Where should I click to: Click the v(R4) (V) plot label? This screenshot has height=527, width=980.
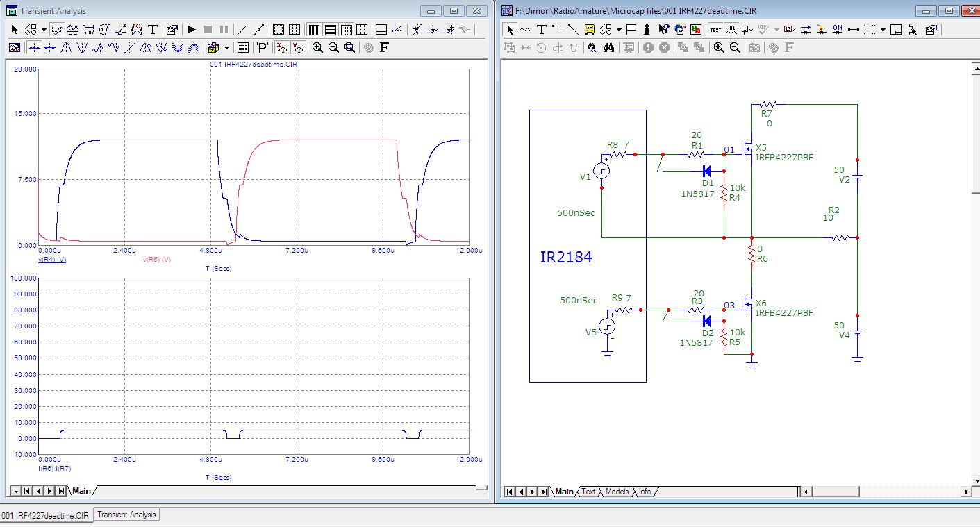pyautogui.click(x=52, y=259)
